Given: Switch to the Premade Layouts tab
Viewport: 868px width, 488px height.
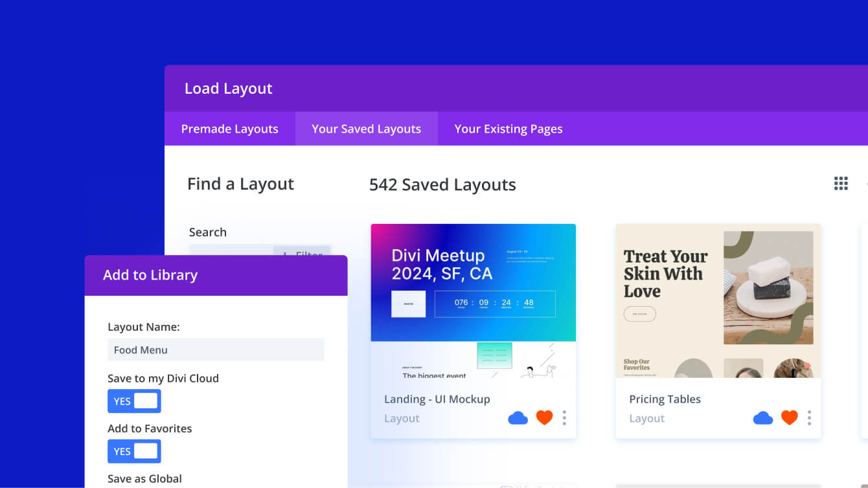Looking at the screenshot, I should pos(230,128).
